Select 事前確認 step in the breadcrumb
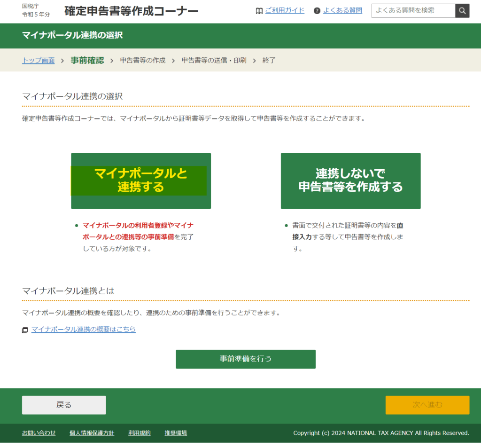The height and width of the screenshot is (448, 481). 87,61
